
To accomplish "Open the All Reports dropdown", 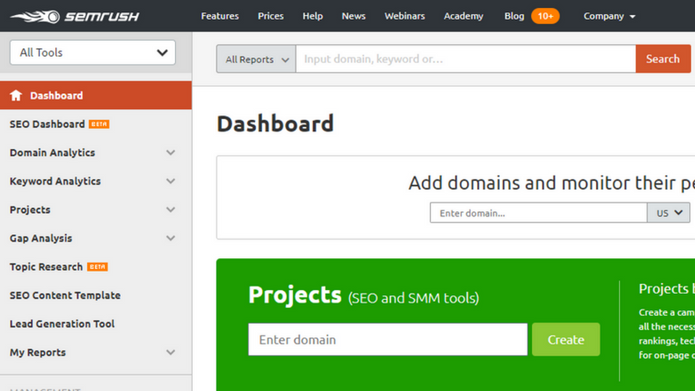I will point(256,59).
